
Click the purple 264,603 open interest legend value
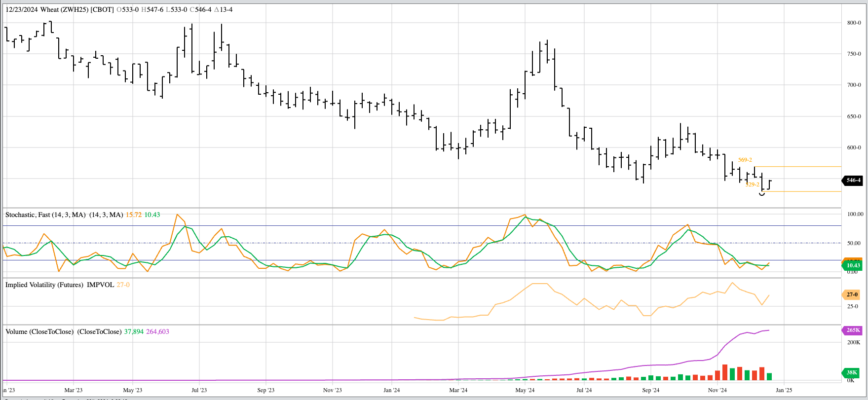point(157,331)
